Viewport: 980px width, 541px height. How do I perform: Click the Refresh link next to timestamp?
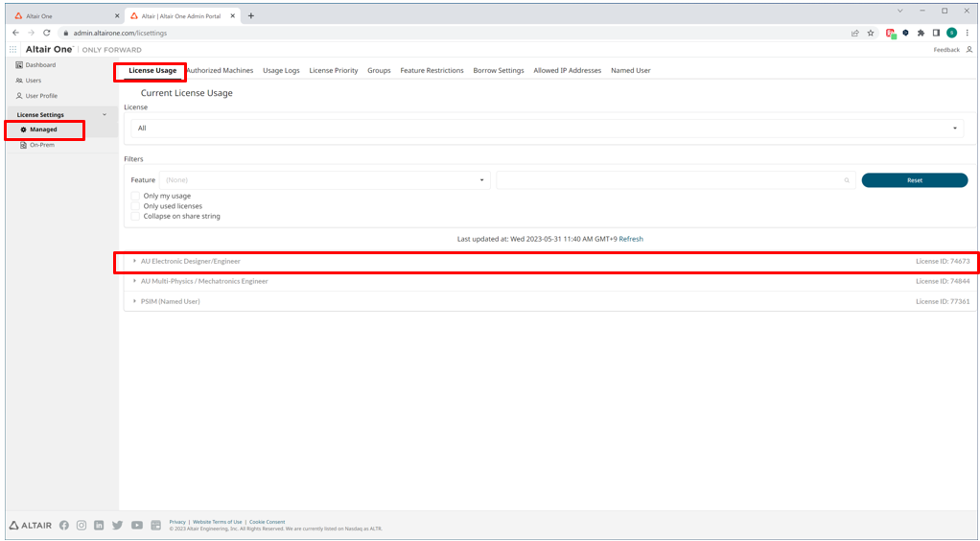[631, 239]
